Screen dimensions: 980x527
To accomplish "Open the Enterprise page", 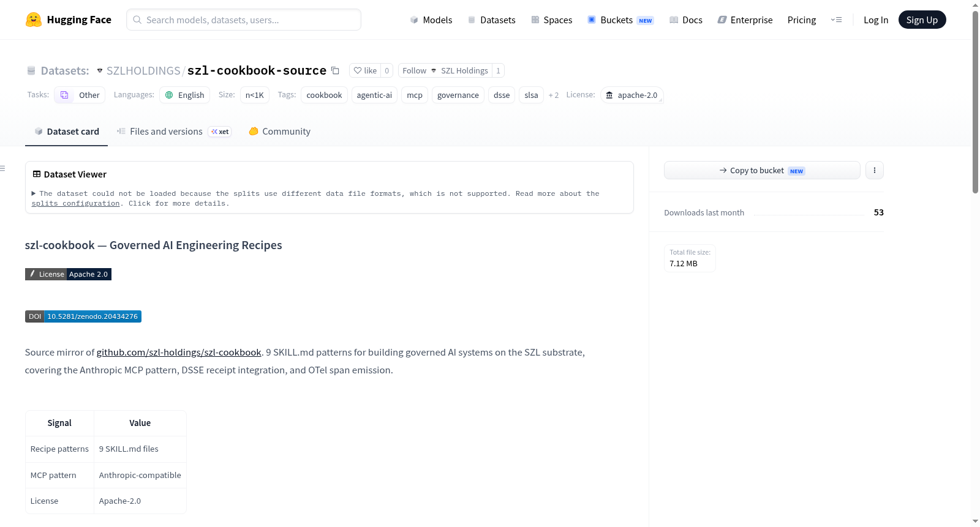I will [x=745, y=20].
